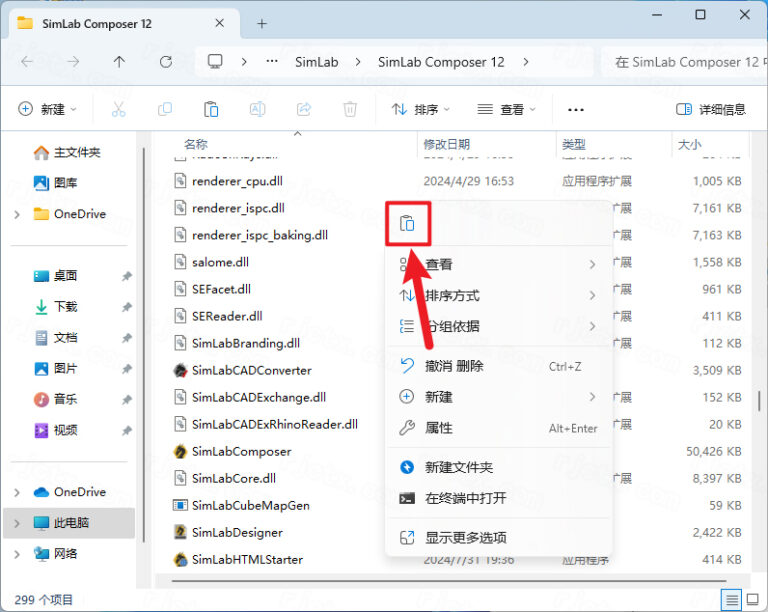Open the toolbar's three-dot more options
Screen dimensions: 768x612
[575, 109]
